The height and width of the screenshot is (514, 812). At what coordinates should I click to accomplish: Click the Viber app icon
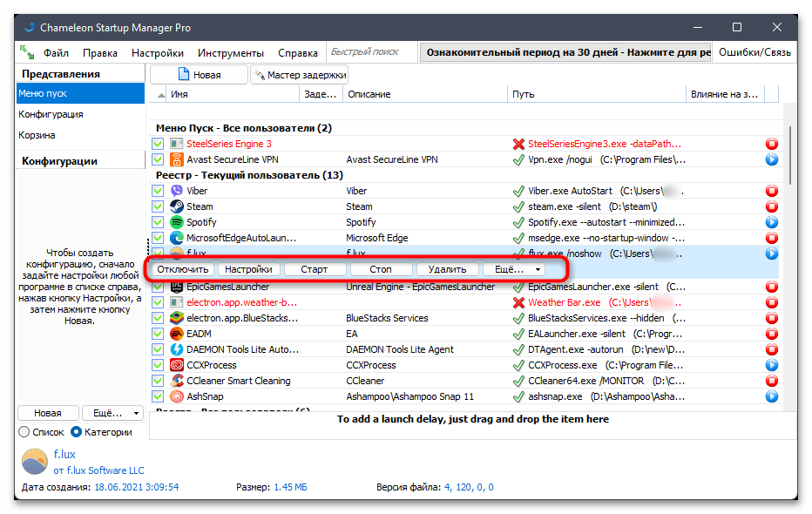point(177,191)
